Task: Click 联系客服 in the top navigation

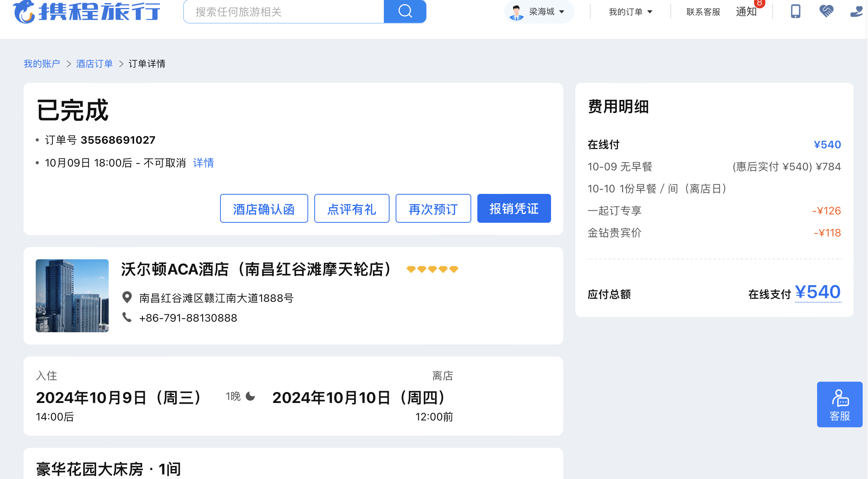Action: coord(703,12)
